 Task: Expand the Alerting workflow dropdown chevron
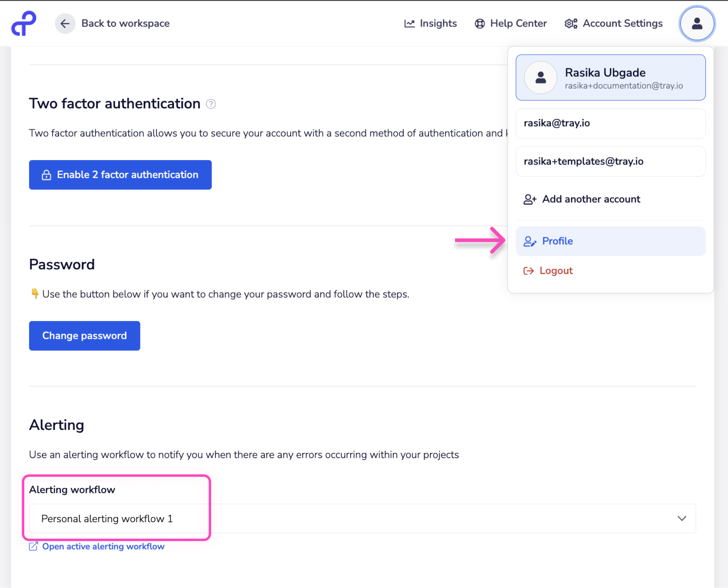click(681, 518)
